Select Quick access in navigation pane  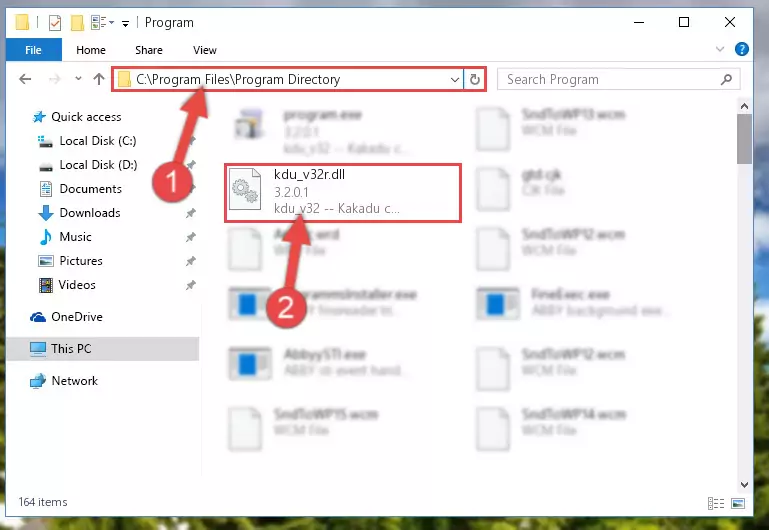click(86, 117)
